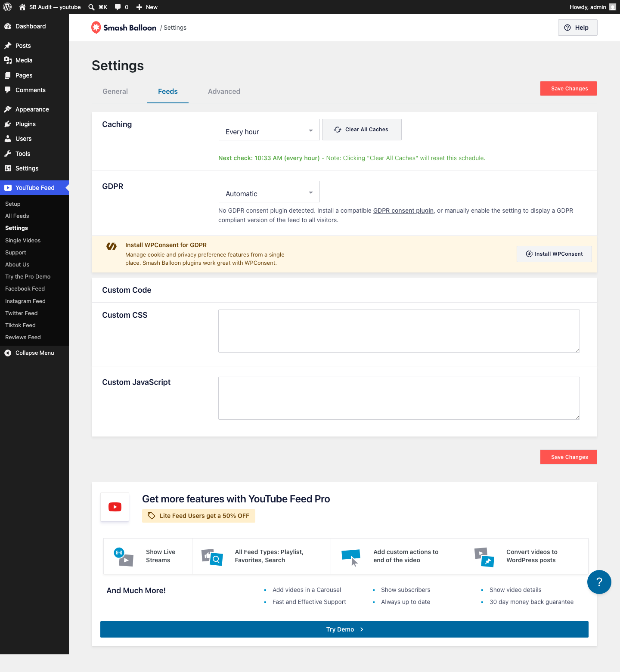
Task: Click the Tools wrench icon
Action: click(8, 154)
